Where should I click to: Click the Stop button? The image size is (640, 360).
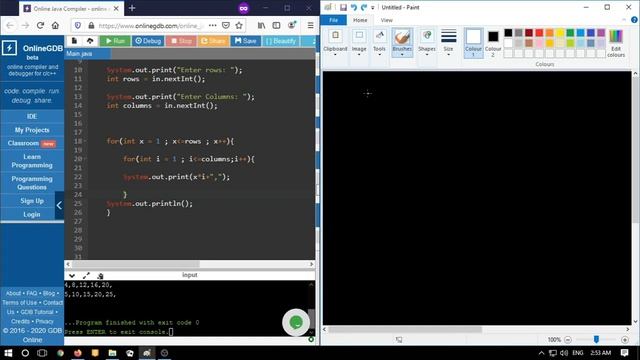click(x=181, y=41)
